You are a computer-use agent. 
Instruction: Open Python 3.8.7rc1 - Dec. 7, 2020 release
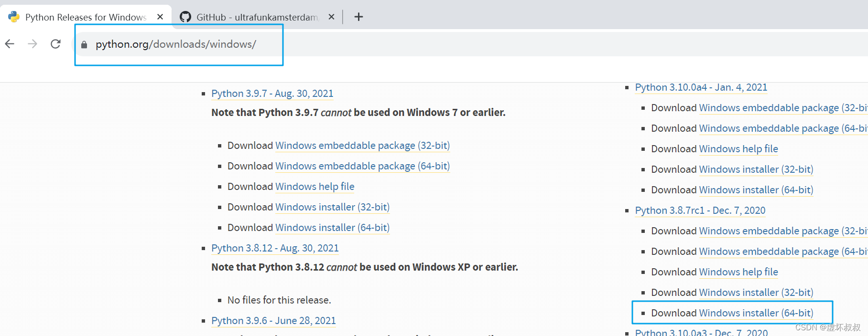click(700, 210)
